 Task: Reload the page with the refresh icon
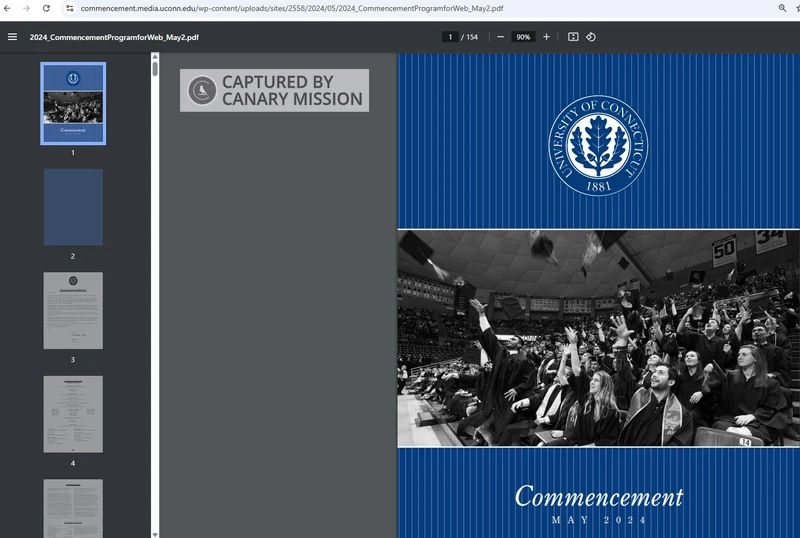[46, 8]
